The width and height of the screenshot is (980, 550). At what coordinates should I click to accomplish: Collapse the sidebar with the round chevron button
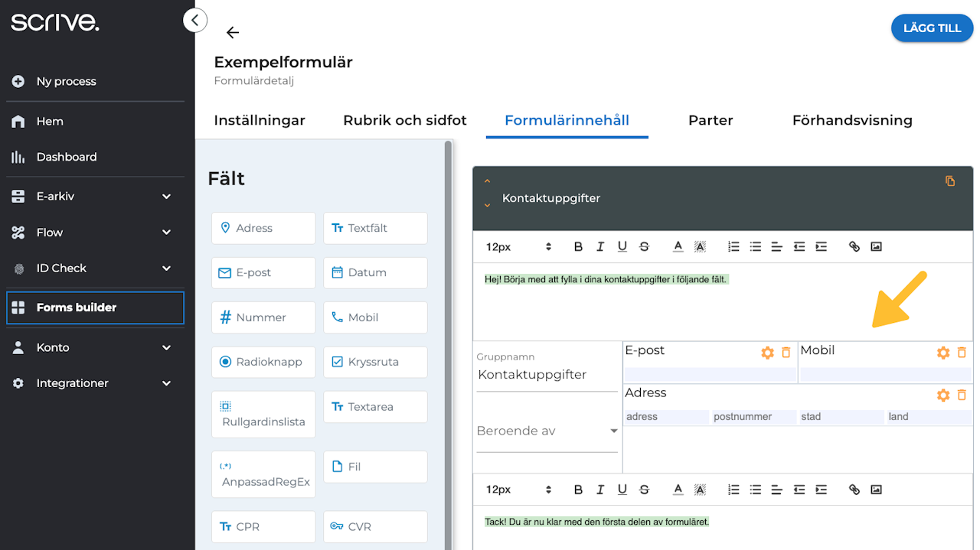click(195, 20)
